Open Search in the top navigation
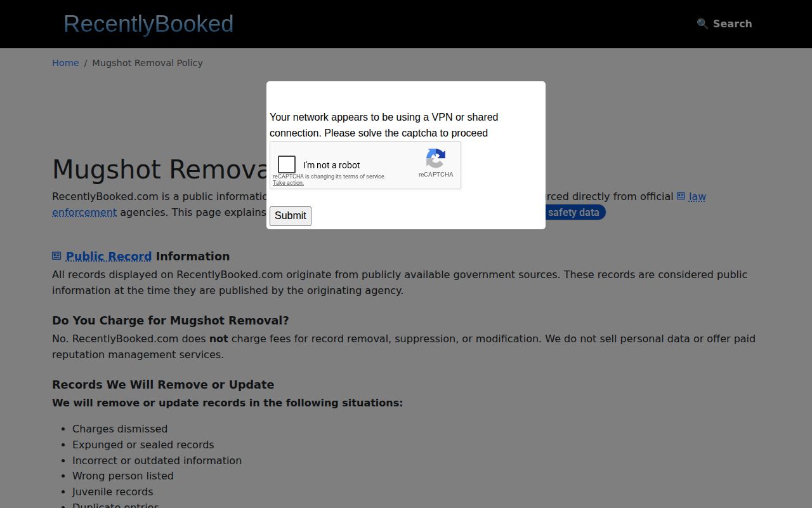 click(724, 23)
